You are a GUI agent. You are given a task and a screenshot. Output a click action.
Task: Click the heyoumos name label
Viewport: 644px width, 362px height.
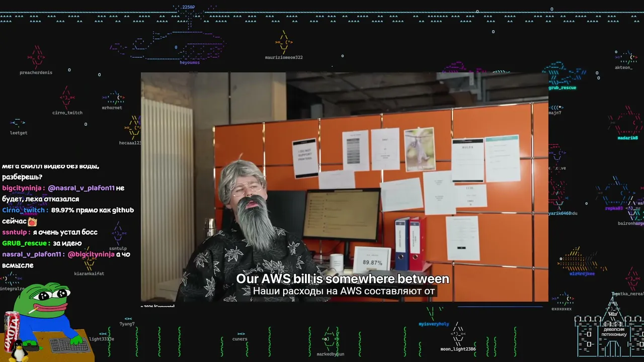coord(190,63)
